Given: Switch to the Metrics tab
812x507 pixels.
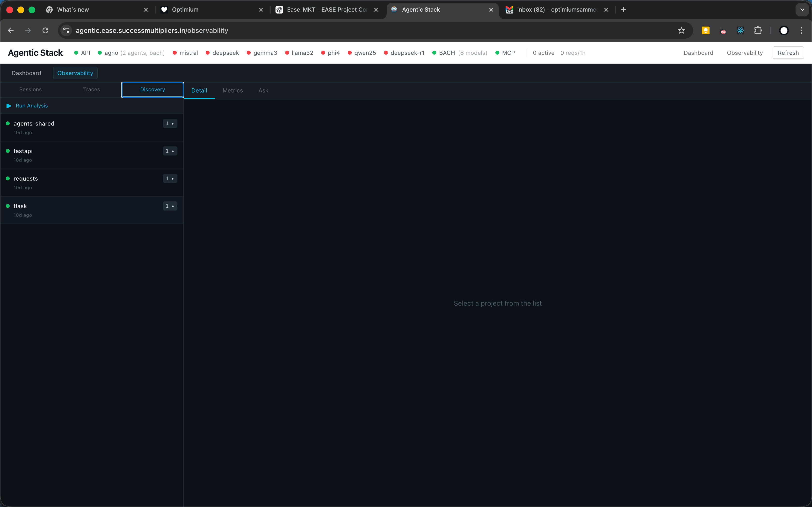Looking at the screenshot, I should [232, 91].
